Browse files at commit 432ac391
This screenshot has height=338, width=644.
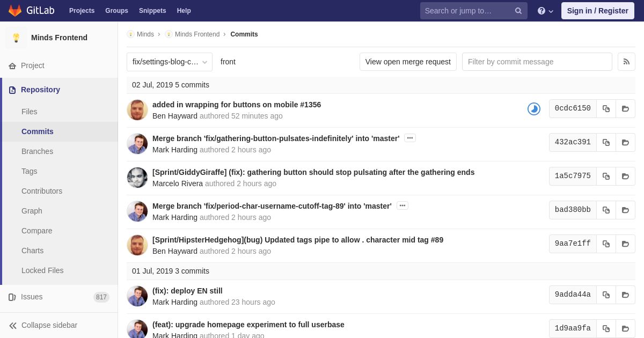(x=625, y=142)
